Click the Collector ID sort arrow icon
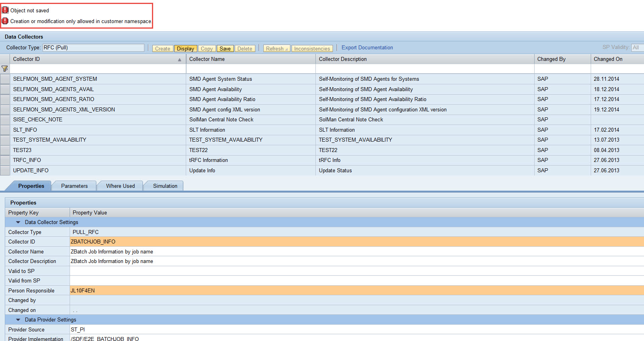The image size is (644, 341). pyautogui.click(x=179, y=60)
